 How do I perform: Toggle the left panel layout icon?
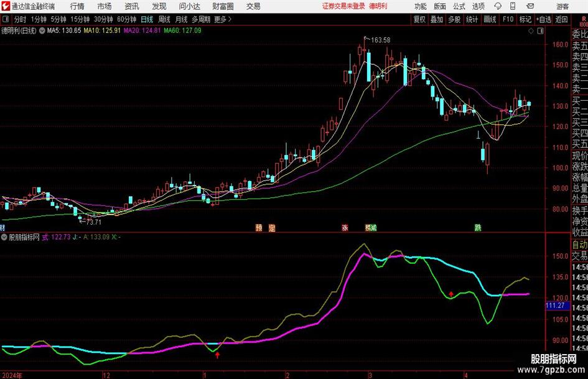[6, 19]
